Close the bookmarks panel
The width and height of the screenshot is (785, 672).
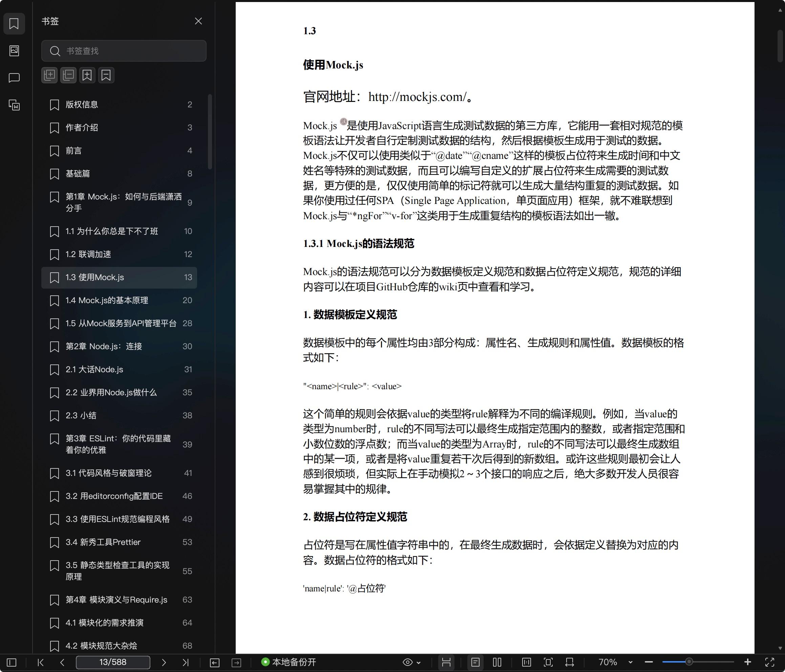coord(198,21)
